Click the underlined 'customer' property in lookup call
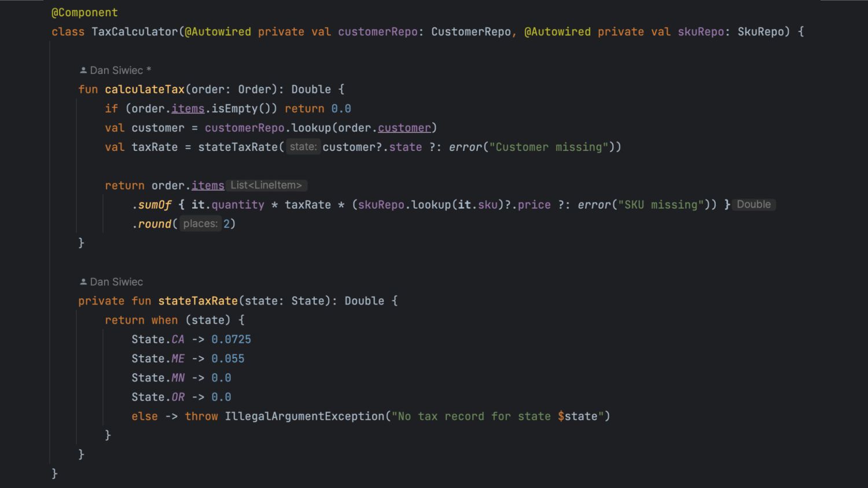 [404, 128]
